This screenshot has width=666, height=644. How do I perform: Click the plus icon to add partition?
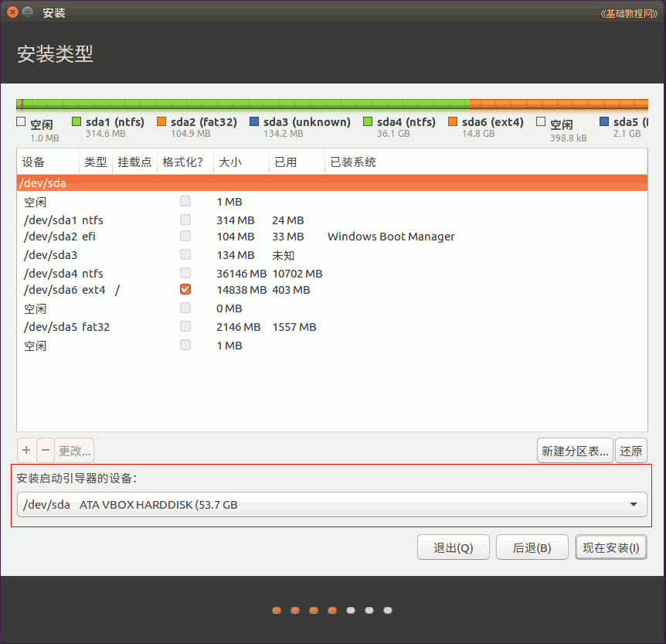26,450
